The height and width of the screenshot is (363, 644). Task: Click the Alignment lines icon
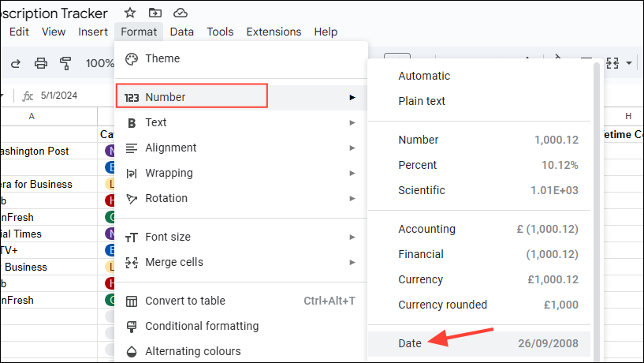(132, 148)
